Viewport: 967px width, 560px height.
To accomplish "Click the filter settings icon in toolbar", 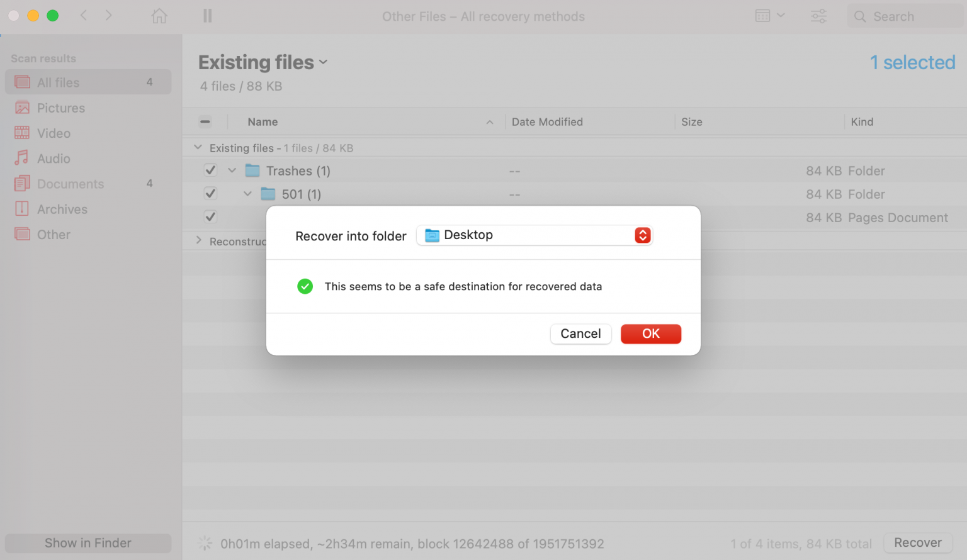I will [818, 16].
